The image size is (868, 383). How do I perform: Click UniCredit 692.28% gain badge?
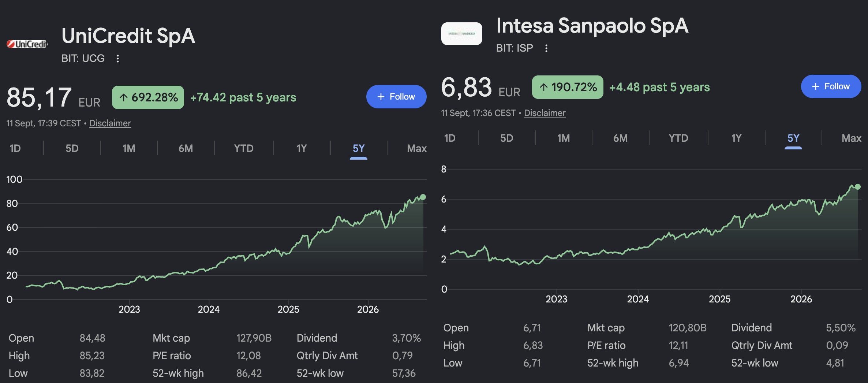(148, 97)
